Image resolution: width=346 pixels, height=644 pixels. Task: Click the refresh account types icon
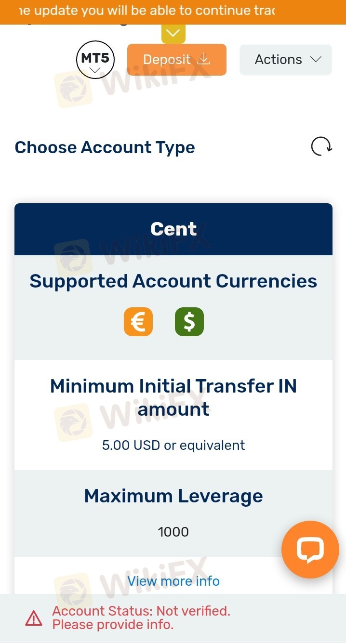321,146
